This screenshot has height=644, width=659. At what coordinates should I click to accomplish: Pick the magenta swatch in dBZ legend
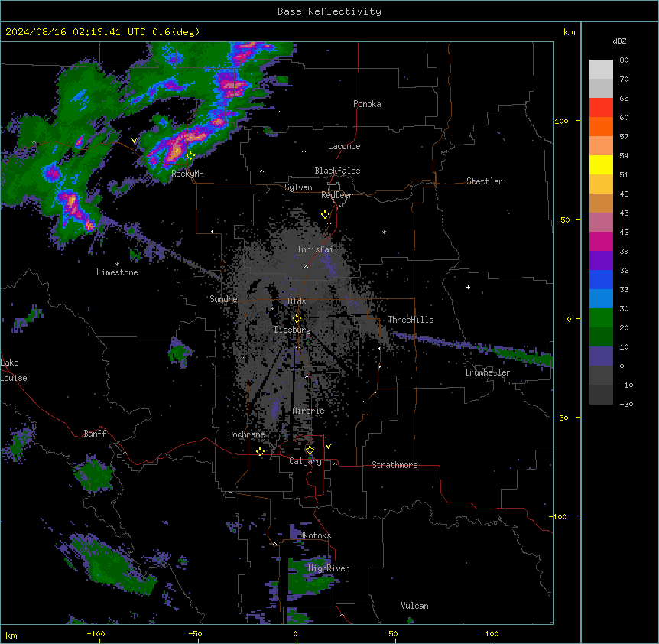pos(601,241)
